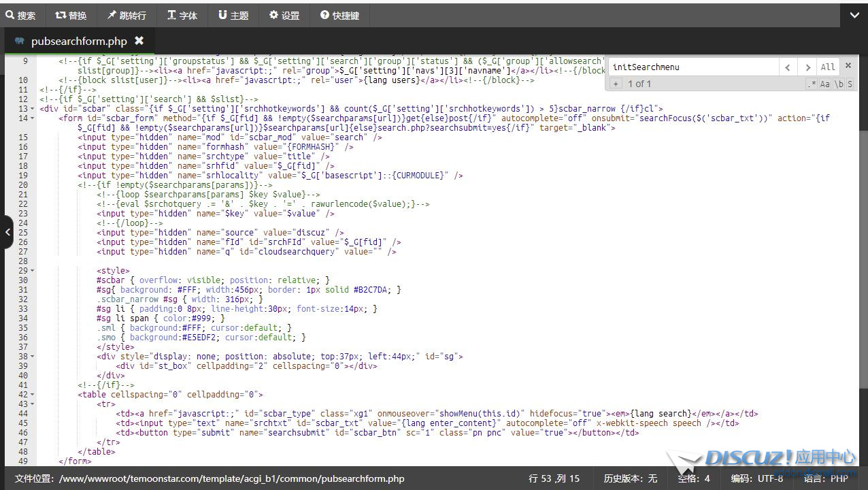Expand replace mode with plus button
The width and height of the screenshot is (868, 490).
tap(616, 84)
